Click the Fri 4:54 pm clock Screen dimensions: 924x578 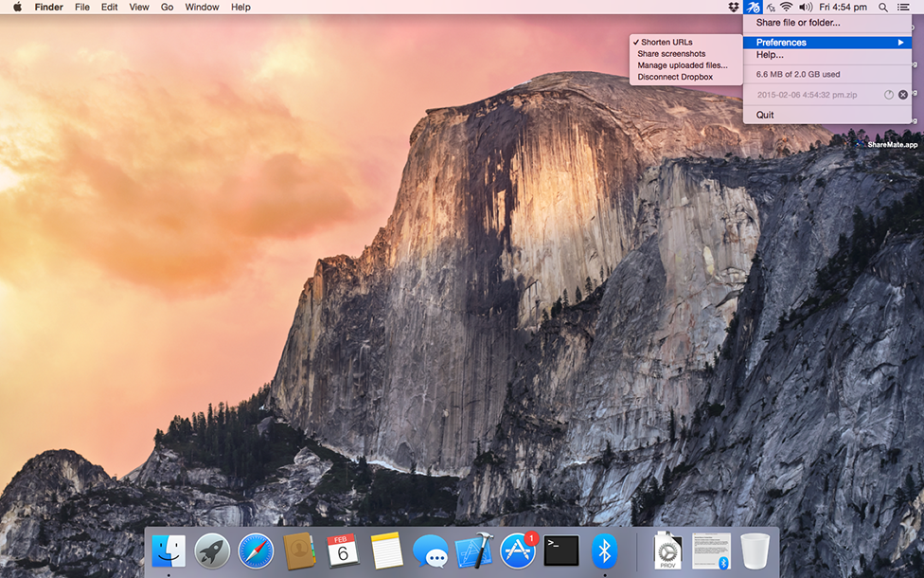click(843, 7)
